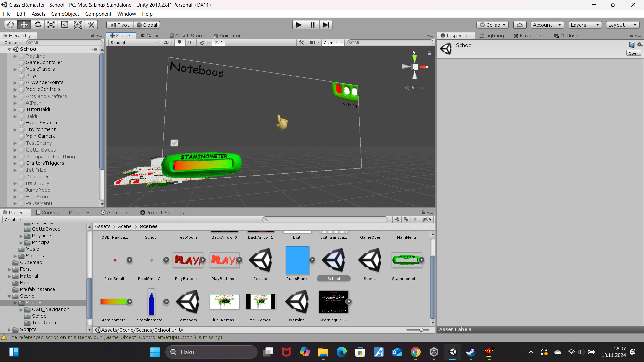Open Unity from the Windows taskbar
Image resolution: width=644 pixels, height=362 pixels.
point(452,352)
